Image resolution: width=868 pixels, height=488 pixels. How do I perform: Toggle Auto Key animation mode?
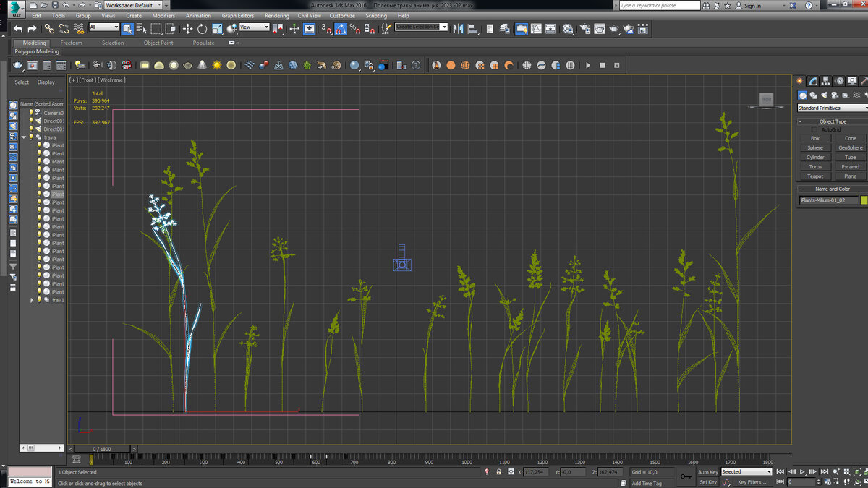click(x=707, y=472)
